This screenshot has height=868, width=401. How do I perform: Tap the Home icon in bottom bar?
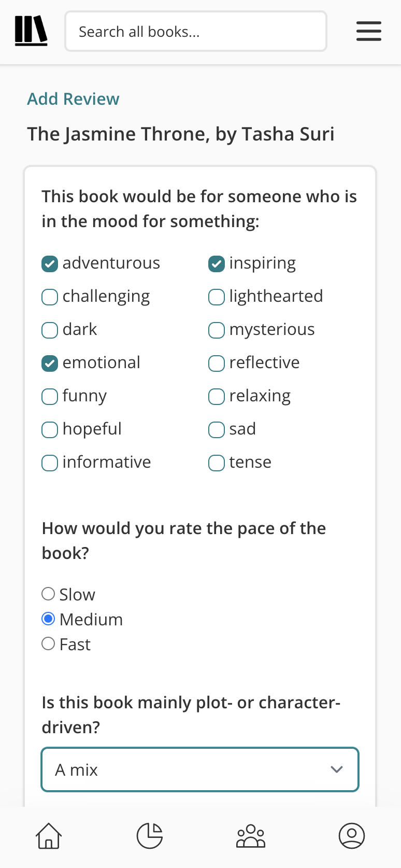[48, 836]
